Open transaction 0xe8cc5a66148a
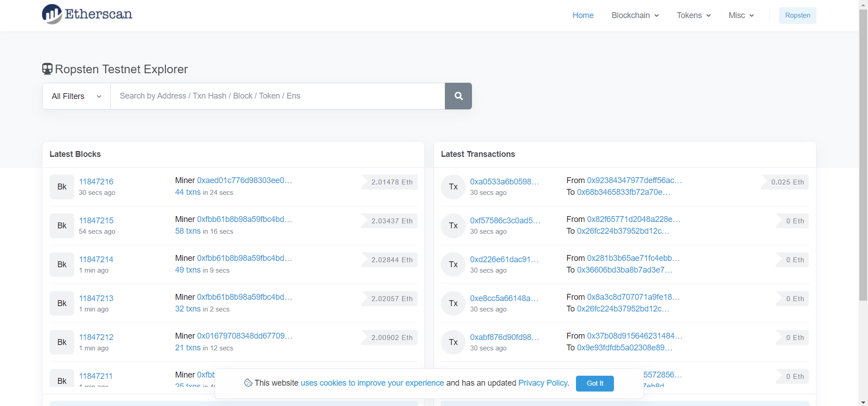The height and width of the screenshot is (406, 868). click(x=505, y=298)
